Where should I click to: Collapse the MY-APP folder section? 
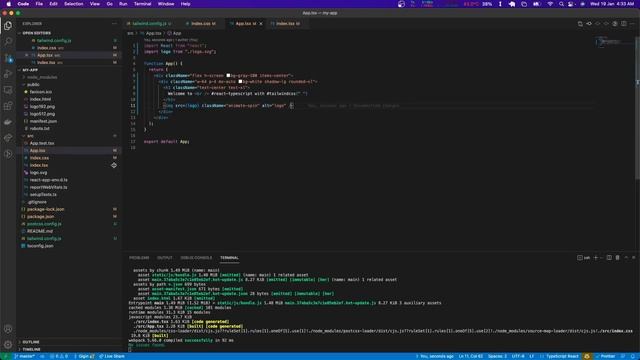click(x=29, y=70)
